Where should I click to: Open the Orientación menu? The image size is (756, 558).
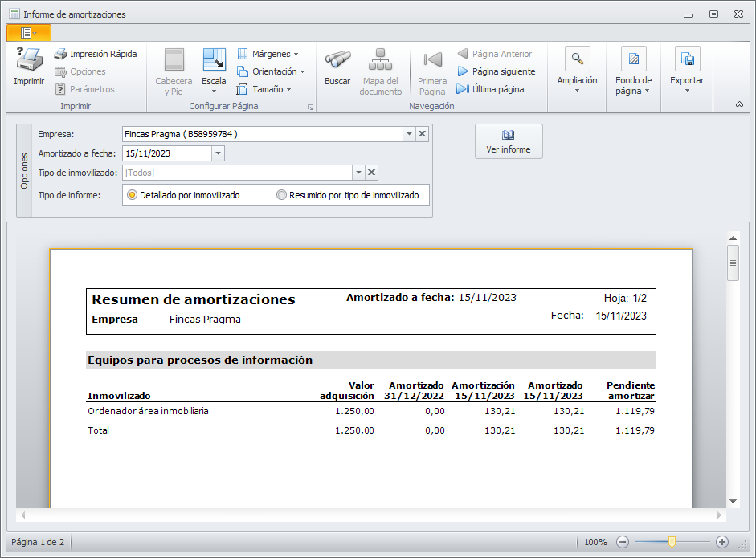268,71
